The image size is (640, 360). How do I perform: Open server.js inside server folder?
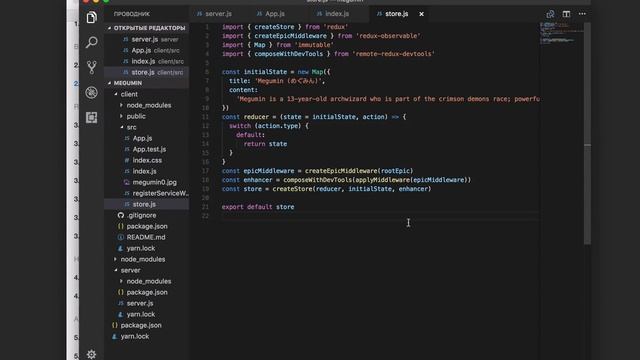coord(147,304)
